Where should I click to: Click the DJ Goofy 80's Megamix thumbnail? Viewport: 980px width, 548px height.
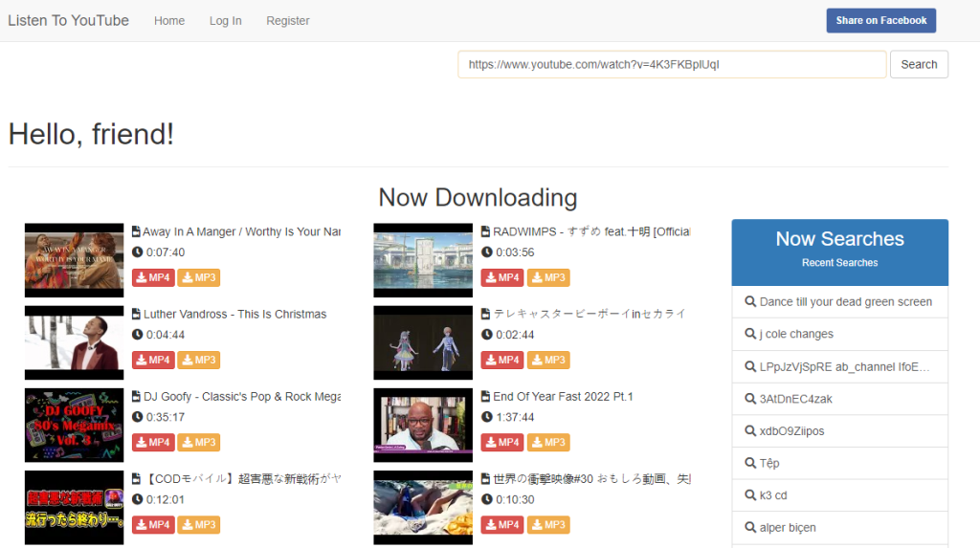point(75,425)
